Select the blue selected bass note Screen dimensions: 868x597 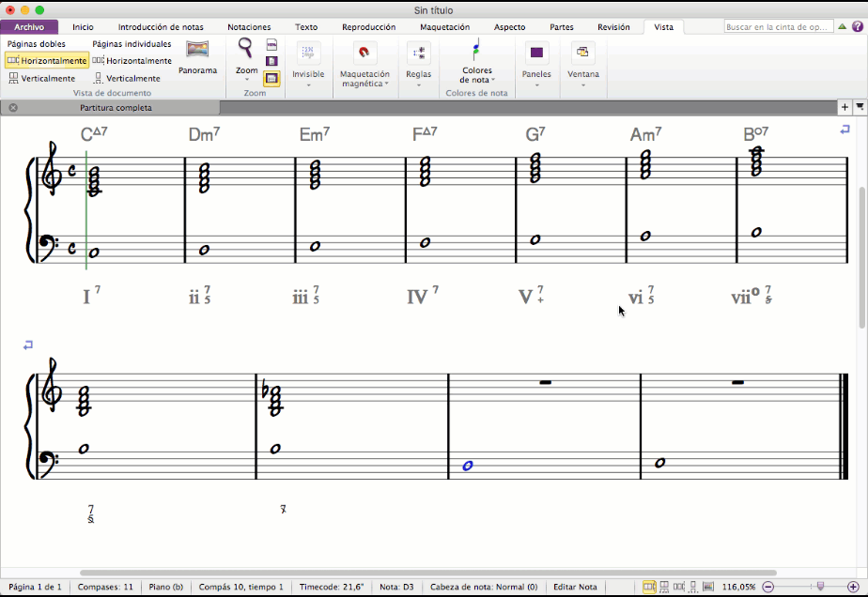coord(467,466)
